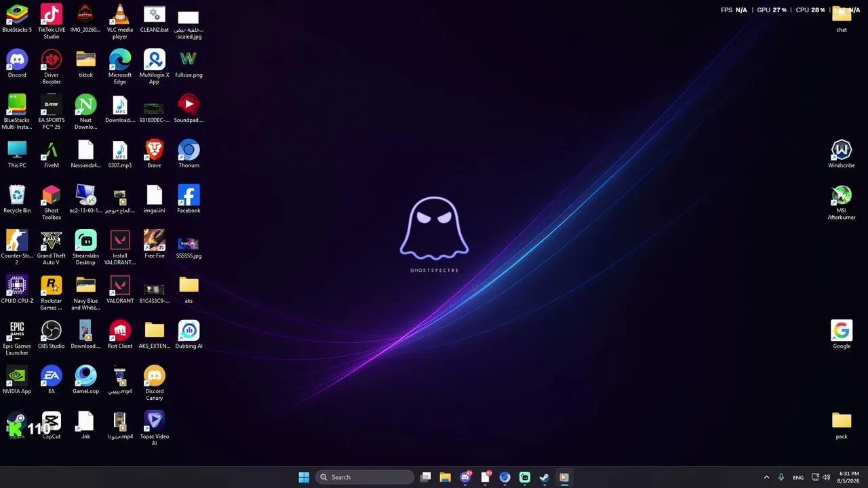868x488 pixels.
Task: Select the aks folder on desktop
Action: pos(189,290)
